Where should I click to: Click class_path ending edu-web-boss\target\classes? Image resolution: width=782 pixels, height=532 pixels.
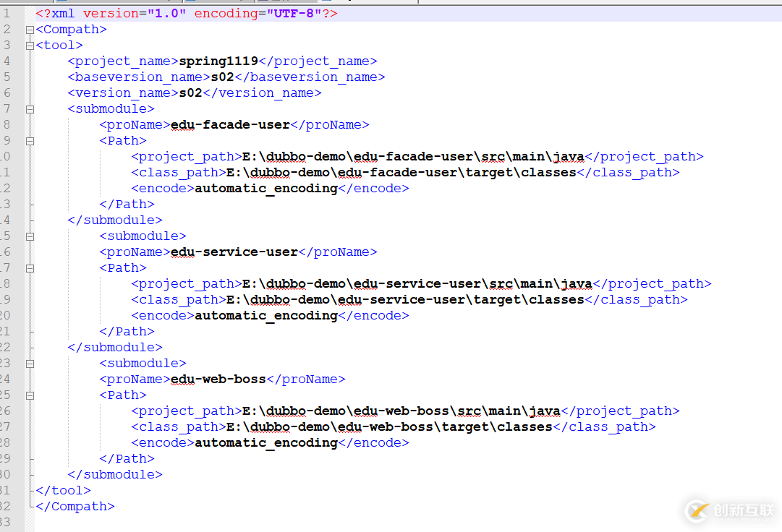click(x=389, y=427)
